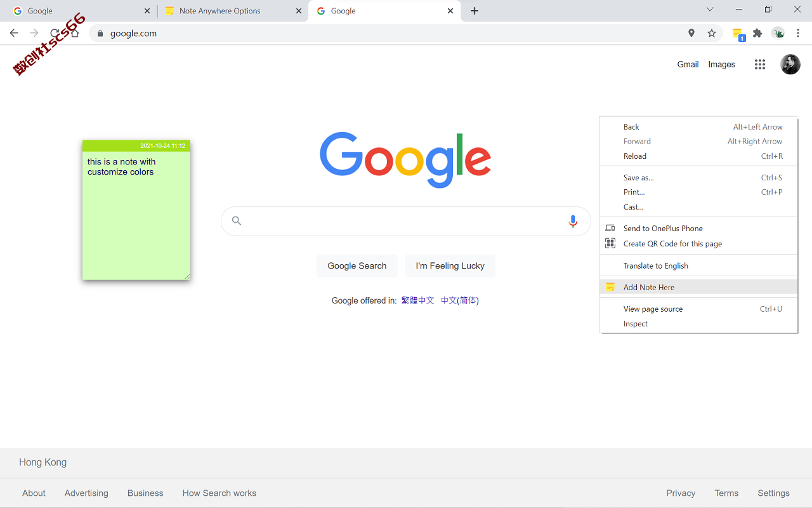Open How Search works link
812x508 pixels.
coord(219,493)
